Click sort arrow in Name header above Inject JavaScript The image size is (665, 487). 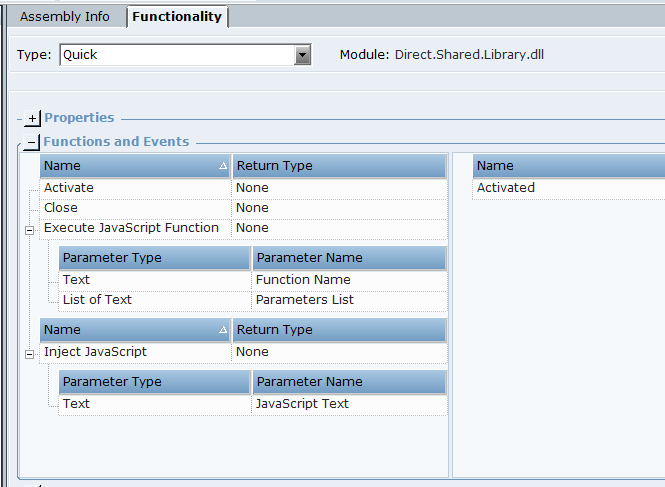coord(223,330)
